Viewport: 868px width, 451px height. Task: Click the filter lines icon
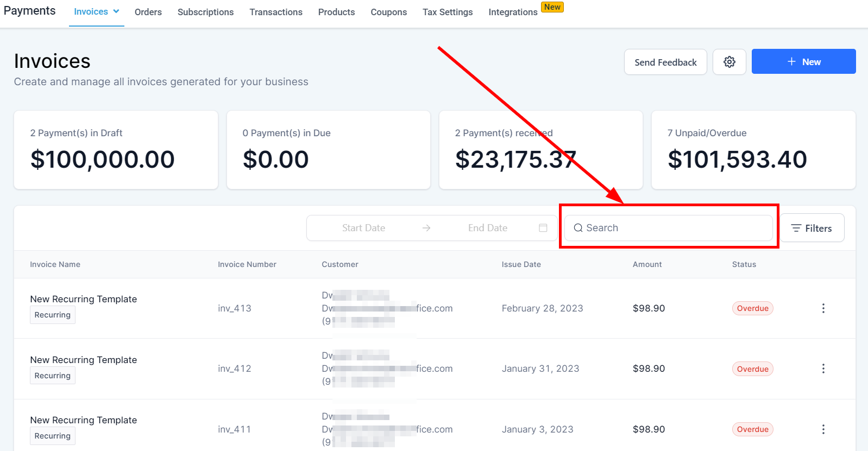pos(796,228)
